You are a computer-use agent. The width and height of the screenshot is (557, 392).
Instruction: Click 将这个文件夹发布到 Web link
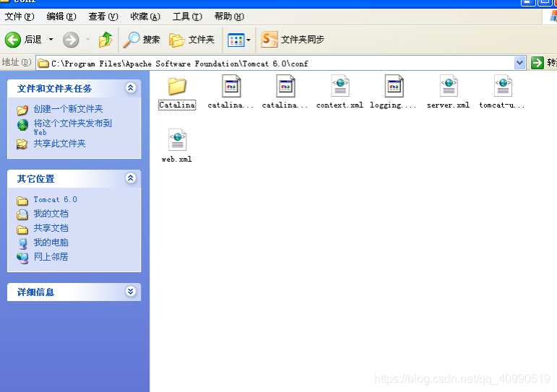click(x=73, y=127)
